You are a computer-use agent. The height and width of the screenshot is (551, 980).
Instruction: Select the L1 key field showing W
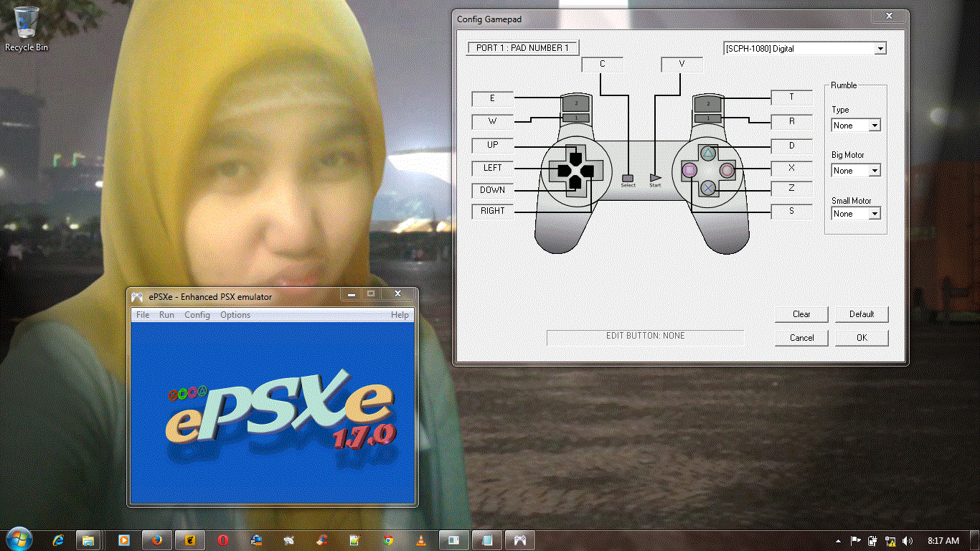pyautogui.click(x=493, y=121)
